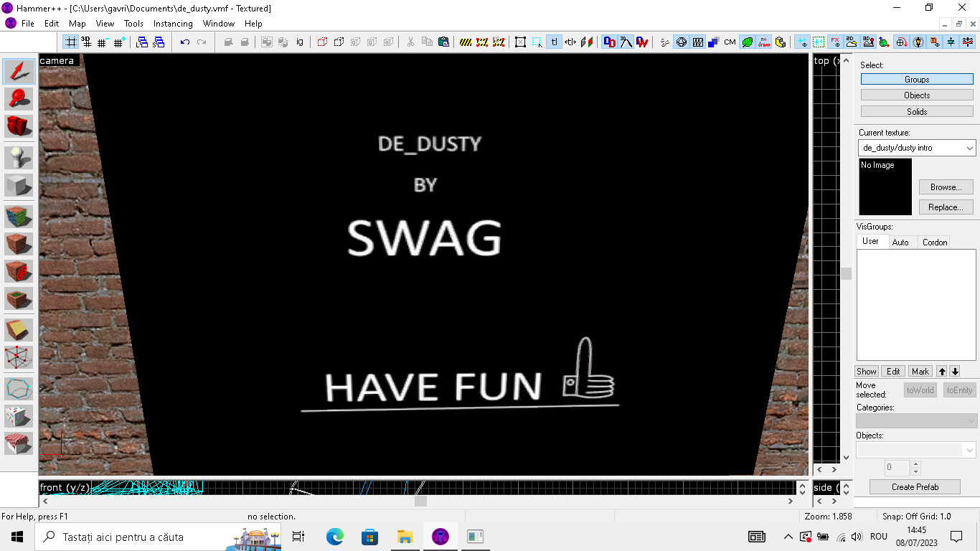This screenshot has width=980, height=551.
Task: Toggle the "no draw" toolbar button
Action: pyautogui.click(x=764, y=42)
